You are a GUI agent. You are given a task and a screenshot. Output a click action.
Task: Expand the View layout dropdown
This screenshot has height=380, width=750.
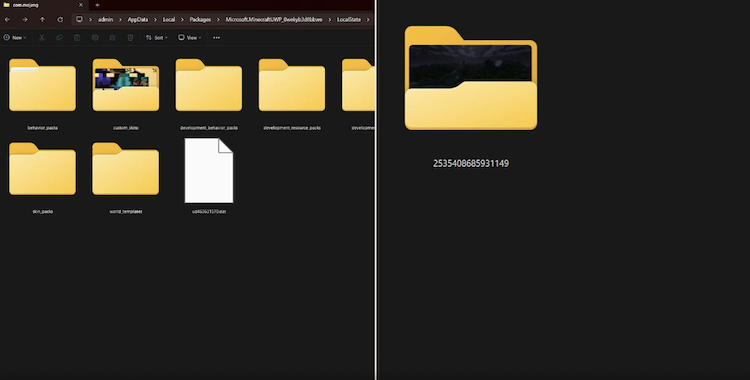190,37
